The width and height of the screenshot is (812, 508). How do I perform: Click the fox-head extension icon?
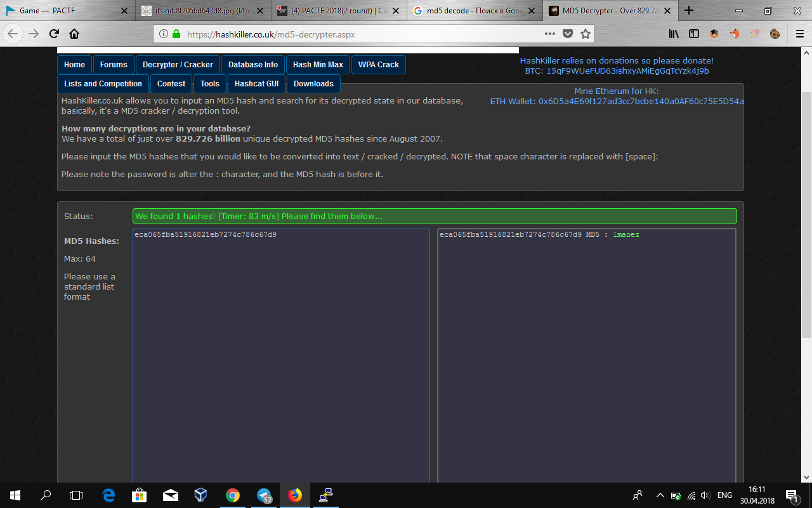735,34
